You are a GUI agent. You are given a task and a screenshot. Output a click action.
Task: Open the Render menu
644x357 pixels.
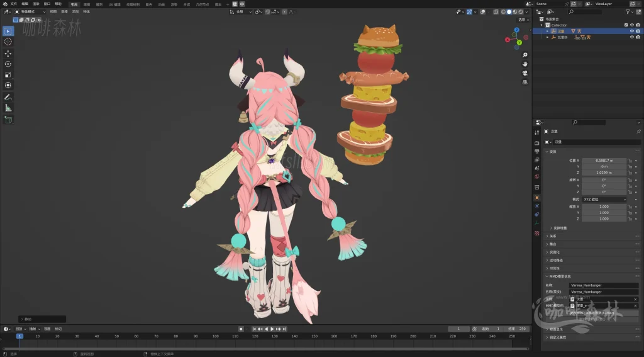pyautogui.click(x=36, y=4)
